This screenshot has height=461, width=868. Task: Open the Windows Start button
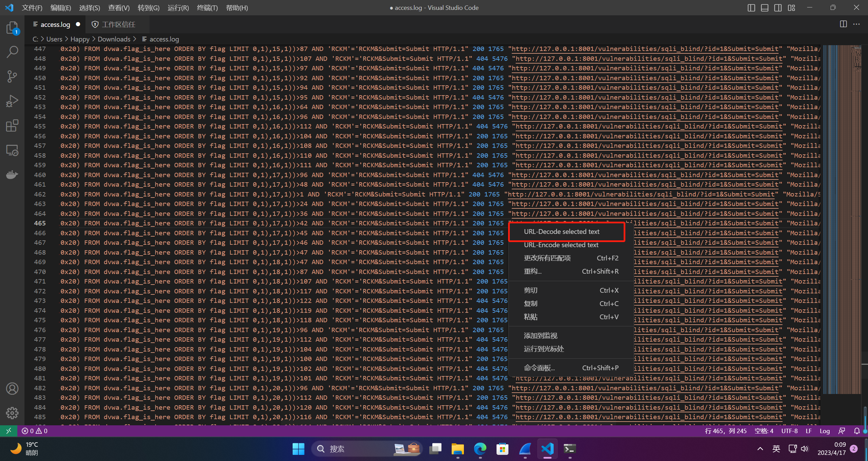(298, 449)
